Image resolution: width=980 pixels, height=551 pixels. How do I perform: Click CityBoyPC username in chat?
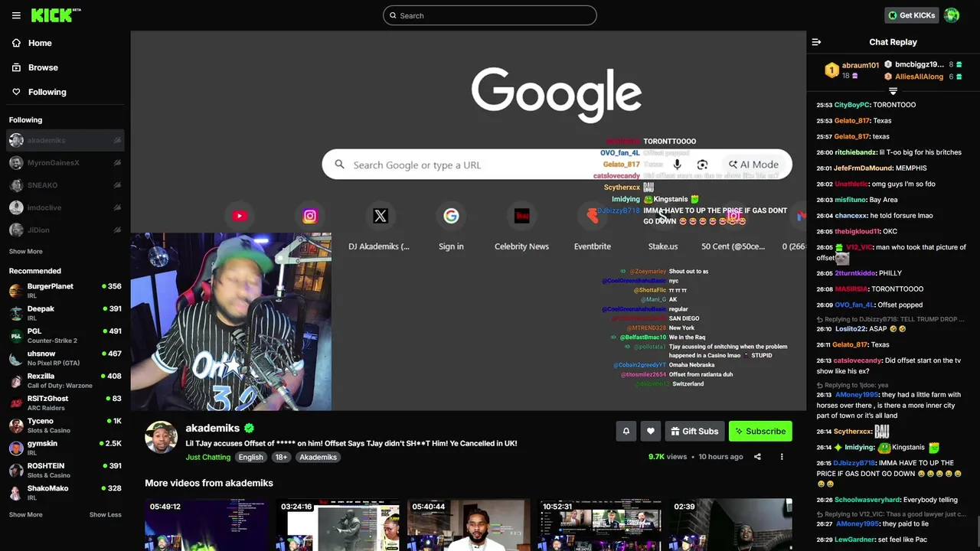click(x=852, y=105)
